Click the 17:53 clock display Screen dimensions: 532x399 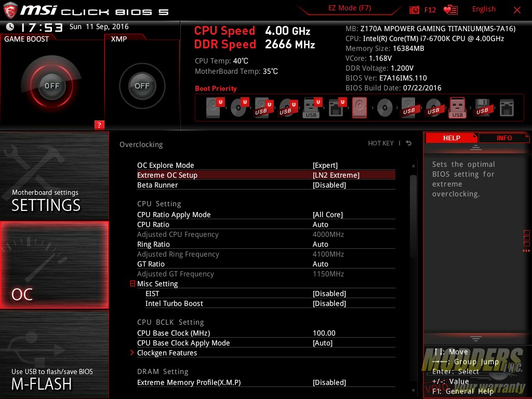coord(42,27)
